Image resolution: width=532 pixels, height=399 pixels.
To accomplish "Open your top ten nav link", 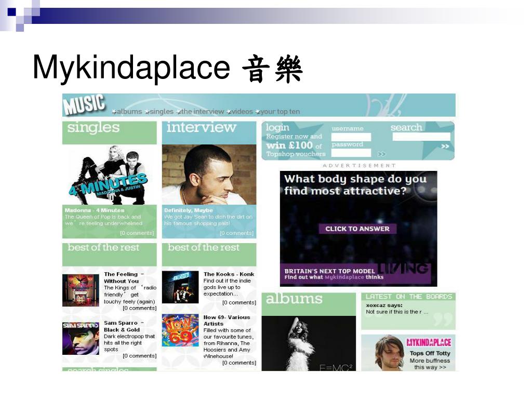I will [x=280, y=112].
